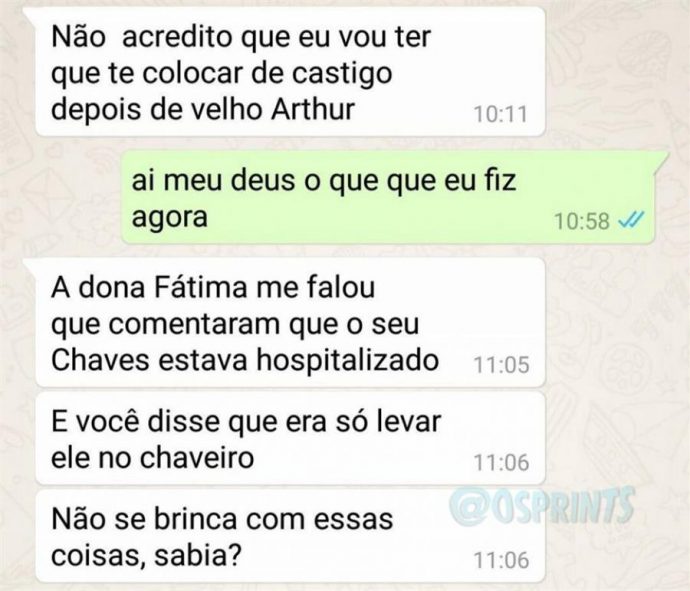Click the 10:58 timestamp on green bubble
This screenshot has height=591, width=690.
pyautogui.click(x=582, y=221)
